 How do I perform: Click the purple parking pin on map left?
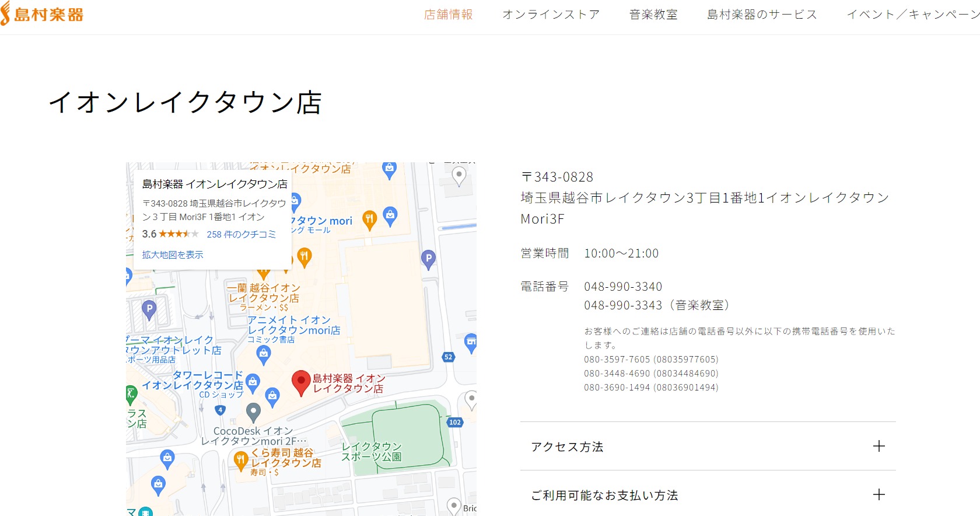149,309
